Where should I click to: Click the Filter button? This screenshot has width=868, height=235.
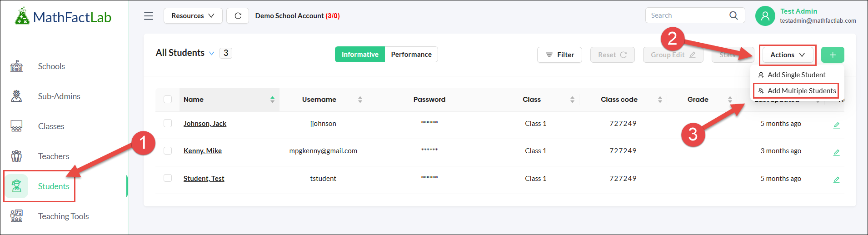coord(559,55)
